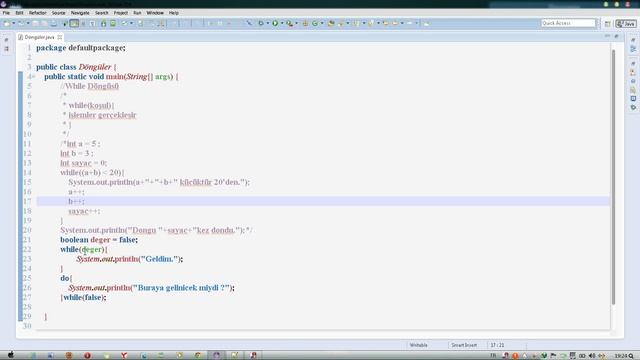Open the Edit menu
This screenshot has height=360, width=640.
pyautogui.click(x=19, y=13)
